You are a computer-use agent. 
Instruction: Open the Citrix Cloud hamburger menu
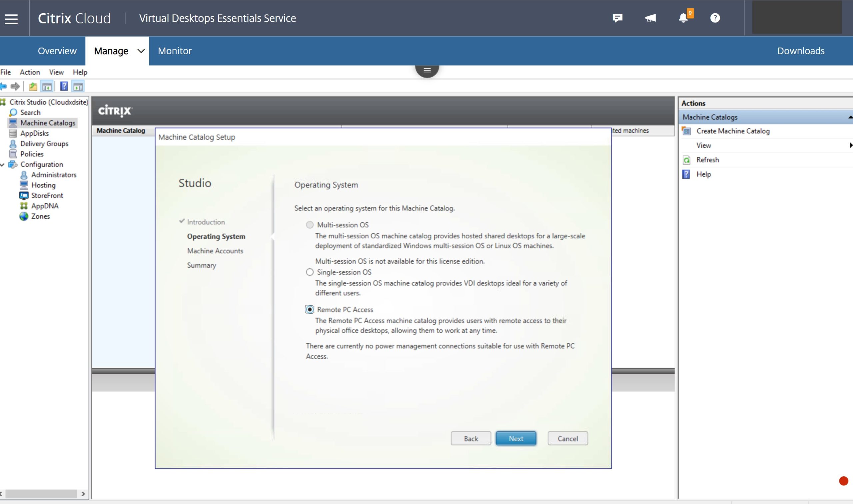pyautogui.click(x=11, y=19)
